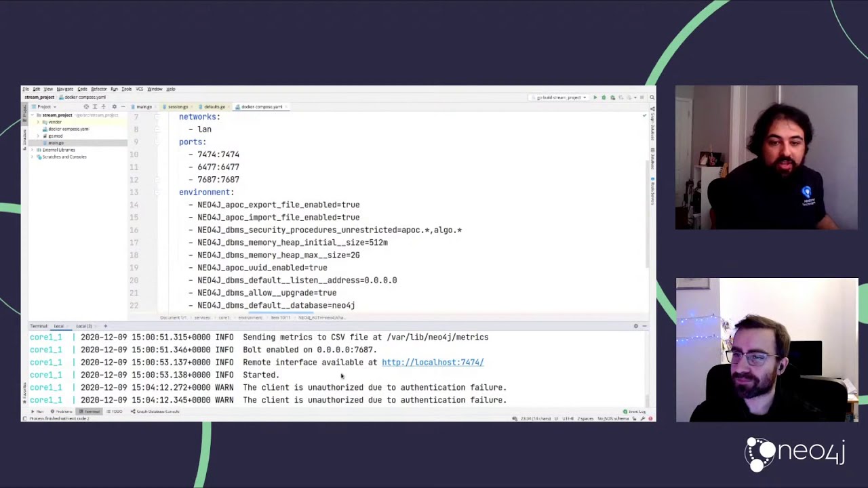The height and width of the screenshot is (488, 868).
Task: Open the VCS menu
Action: coord(139,89)
